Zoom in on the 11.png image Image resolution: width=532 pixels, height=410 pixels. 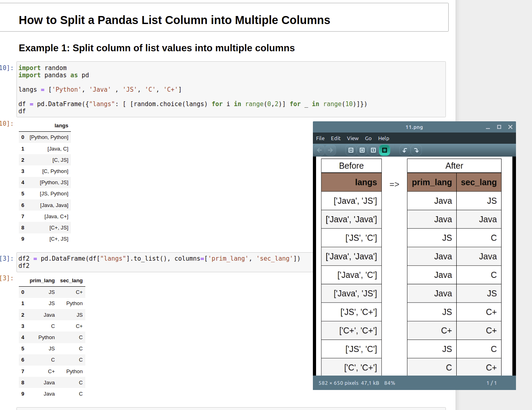tap(362, 150)
